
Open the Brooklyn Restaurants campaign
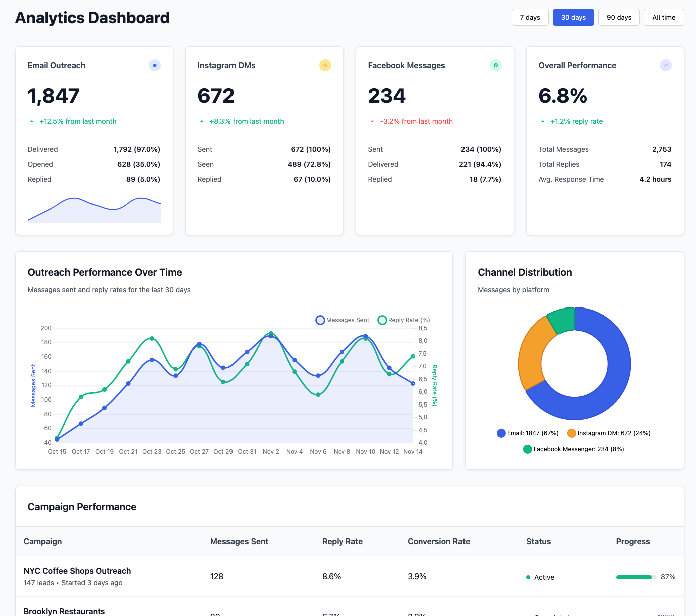(x=64, y=611)
